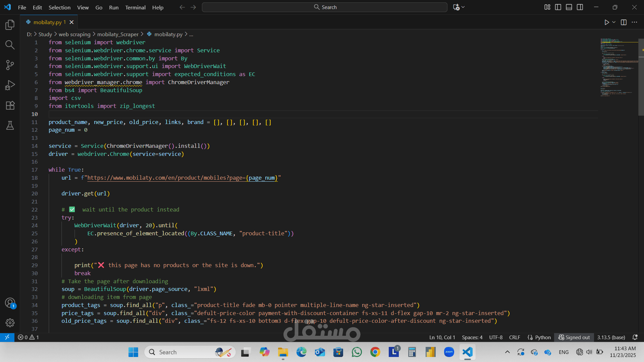Expand the Copilot chat dropdown arrow

(x=463, y=7)
